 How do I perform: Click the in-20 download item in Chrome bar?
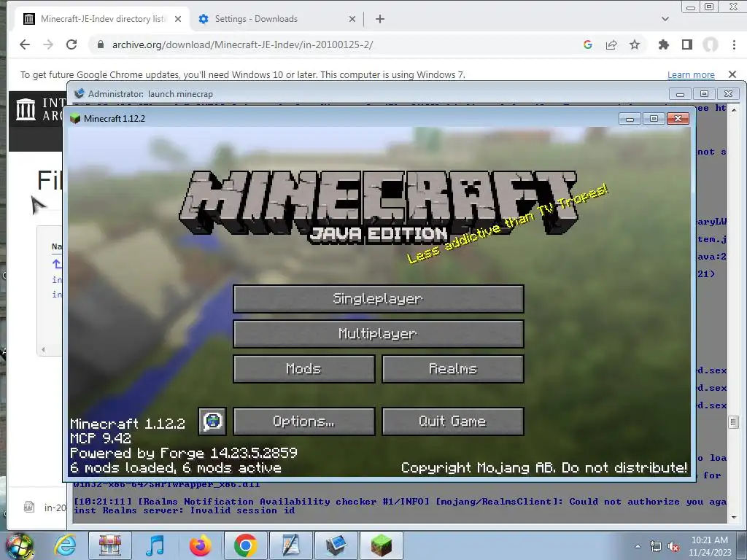tap(45, 507)
